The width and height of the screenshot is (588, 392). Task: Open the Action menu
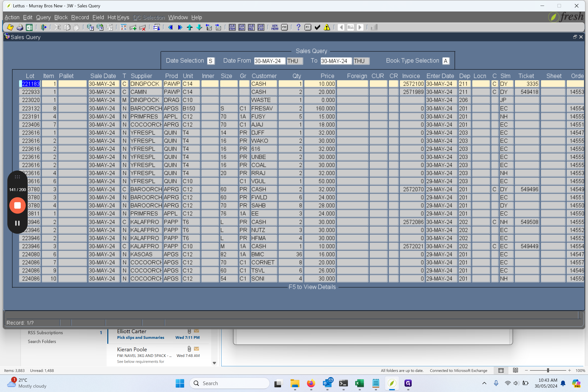(x=12, y=17)
